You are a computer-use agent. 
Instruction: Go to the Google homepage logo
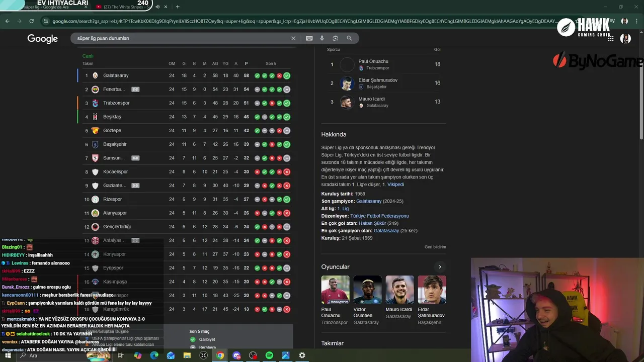click(x=43, y=39)
